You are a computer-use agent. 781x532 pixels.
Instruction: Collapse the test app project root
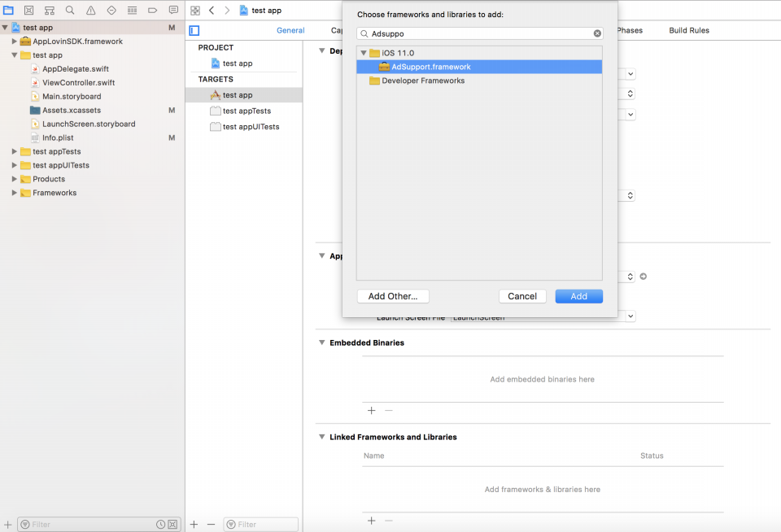click(x=5, y=28)
